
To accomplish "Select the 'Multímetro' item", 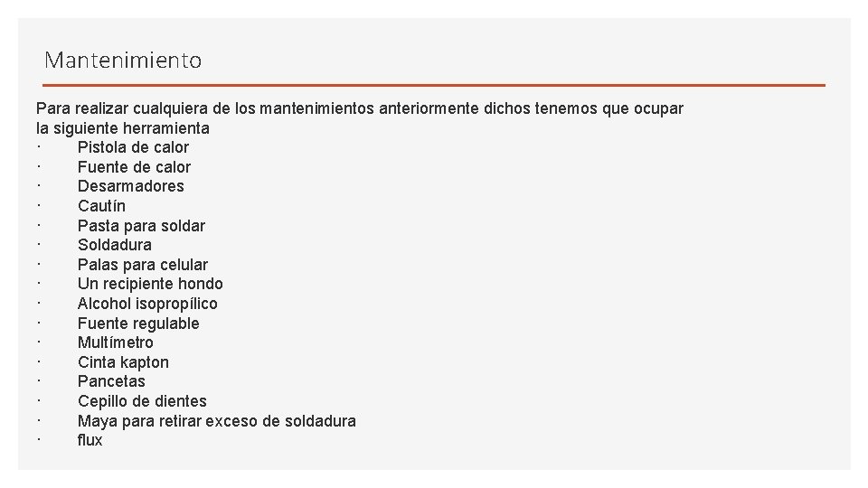I will pos(115,343).
